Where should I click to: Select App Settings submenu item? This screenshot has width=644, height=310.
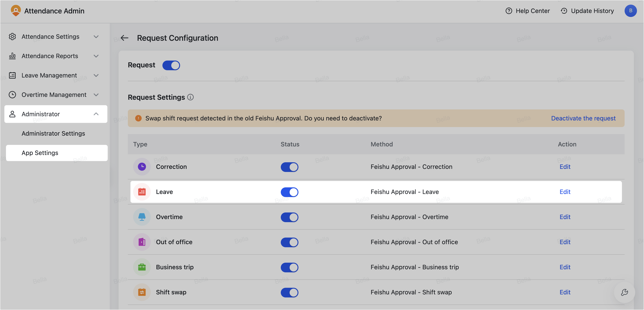pyautogui.click(x=56, y=153)
